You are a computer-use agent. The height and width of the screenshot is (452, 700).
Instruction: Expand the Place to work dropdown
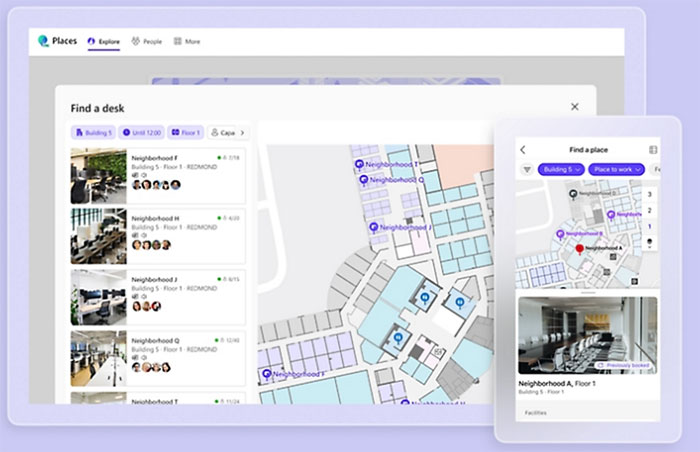click(x=617, y=170)
